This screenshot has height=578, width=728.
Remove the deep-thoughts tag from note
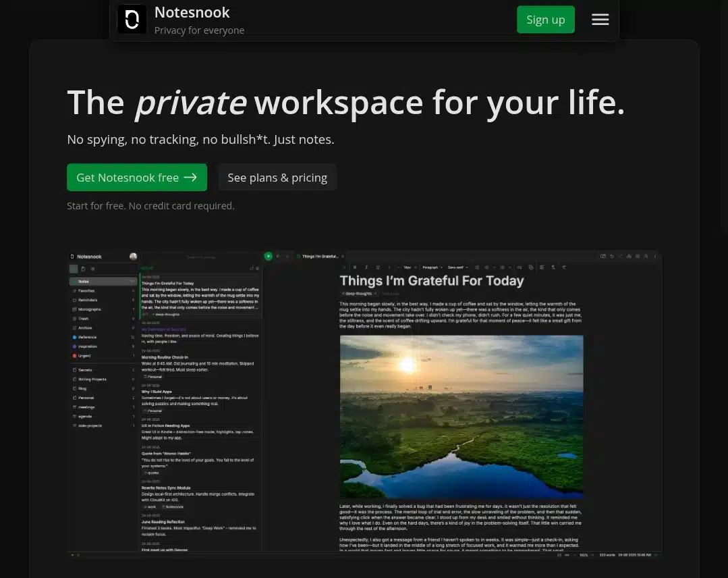[376, 294]
